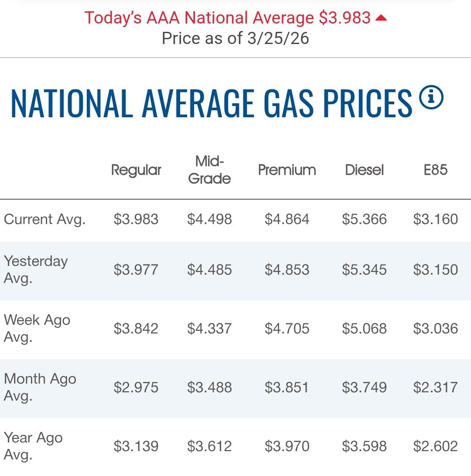Open Today's AAA National Average link
The width and height of the screenshot is (471, 476).
tap(227, 18)
